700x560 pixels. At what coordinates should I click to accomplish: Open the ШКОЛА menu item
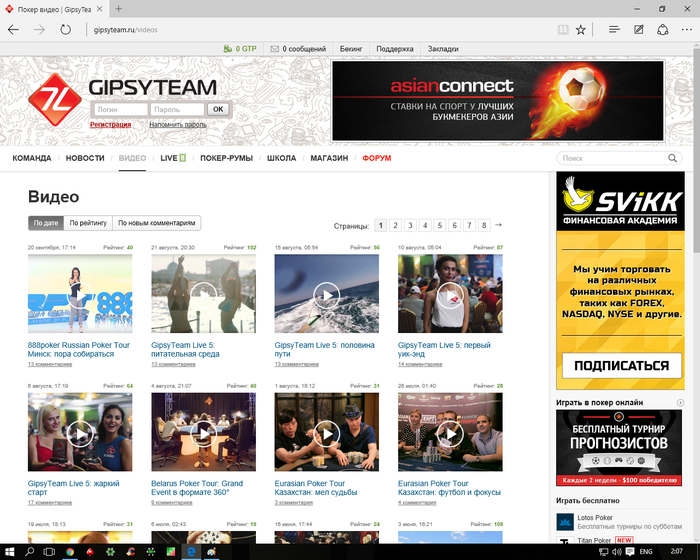click(282, 158)
